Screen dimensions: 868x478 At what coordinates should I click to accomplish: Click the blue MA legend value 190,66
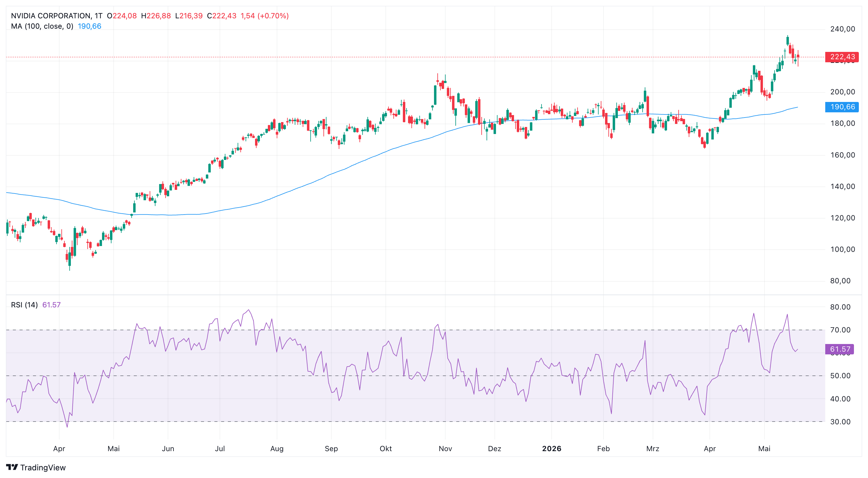pos(89,26)
